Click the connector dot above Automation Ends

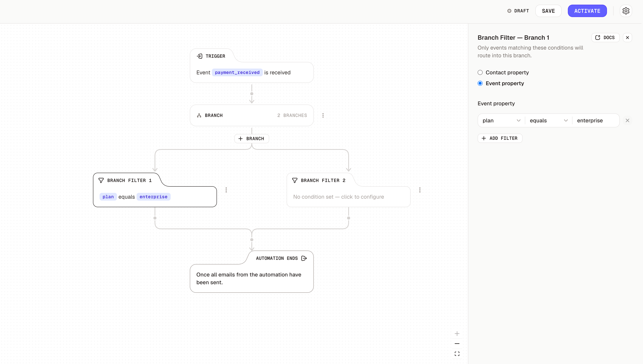pos(252,240)
